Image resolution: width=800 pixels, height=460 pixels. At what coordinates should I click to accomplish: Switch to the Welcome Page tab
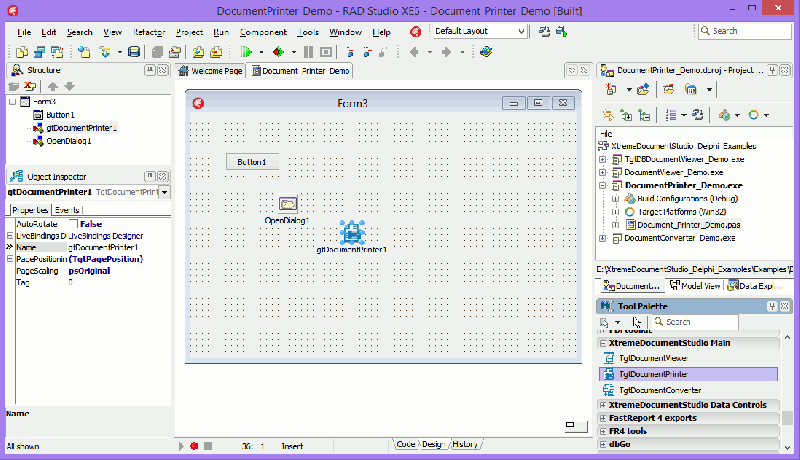(x=210, y=71)
